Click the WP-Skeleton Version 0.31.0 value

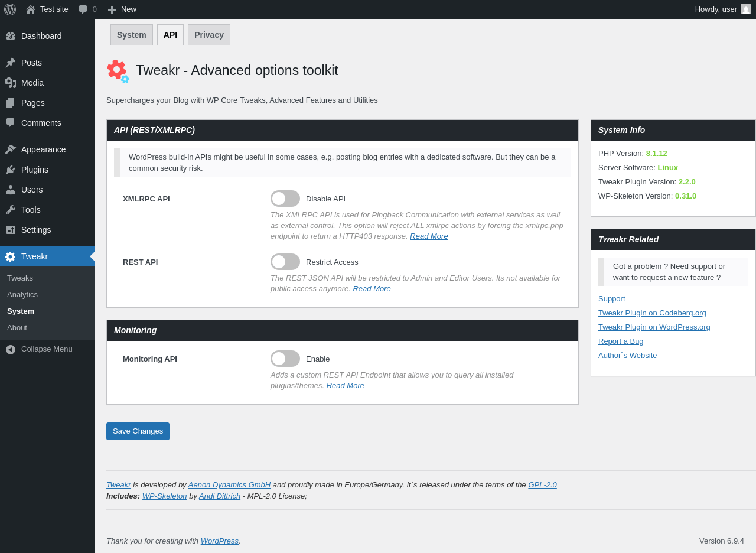click(x=686, y=196)
